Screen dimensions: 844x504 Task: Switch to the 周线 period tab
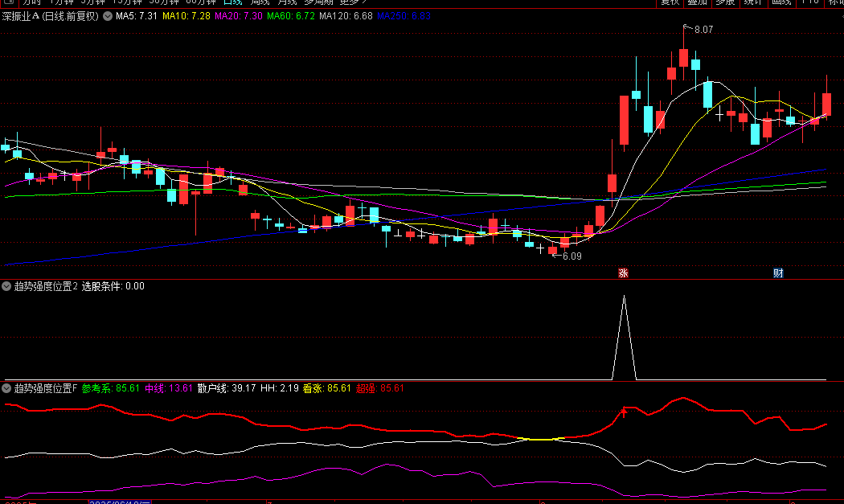pyautogui.click(x=260, y=2)
